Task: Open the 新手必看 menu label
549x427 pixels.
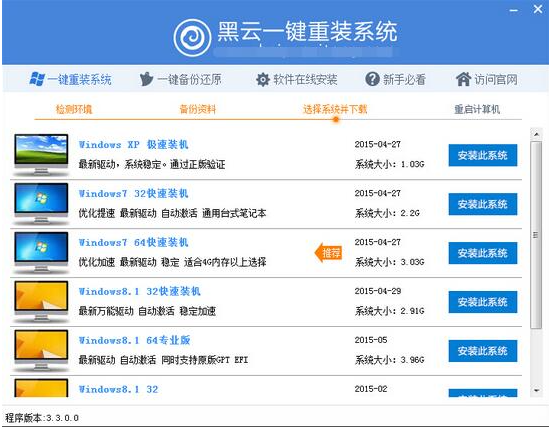Action: coord(404,80)
